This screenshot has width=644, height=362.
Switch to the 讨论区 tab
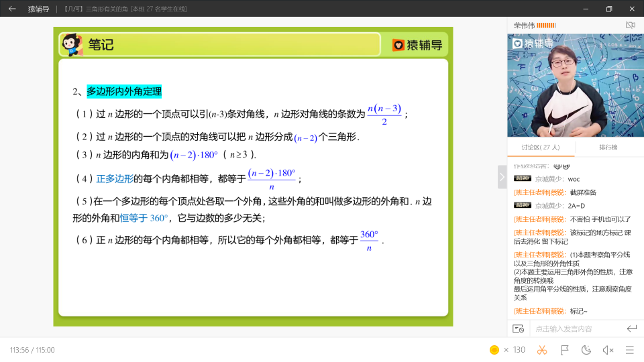click(x=541, y=147)
